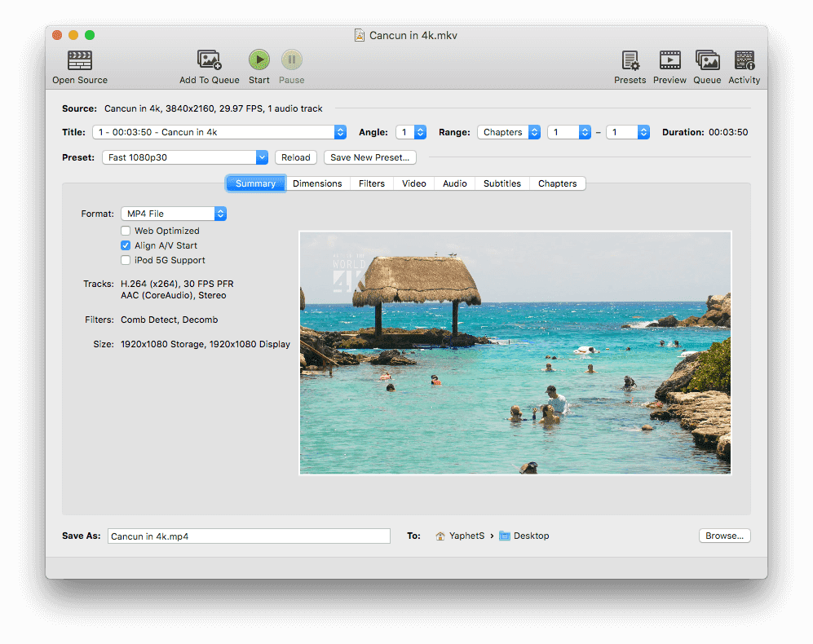The image size is (813, 644).
Task: Open the Format dropdown set to MP4 File
Action: coord(173,214)
